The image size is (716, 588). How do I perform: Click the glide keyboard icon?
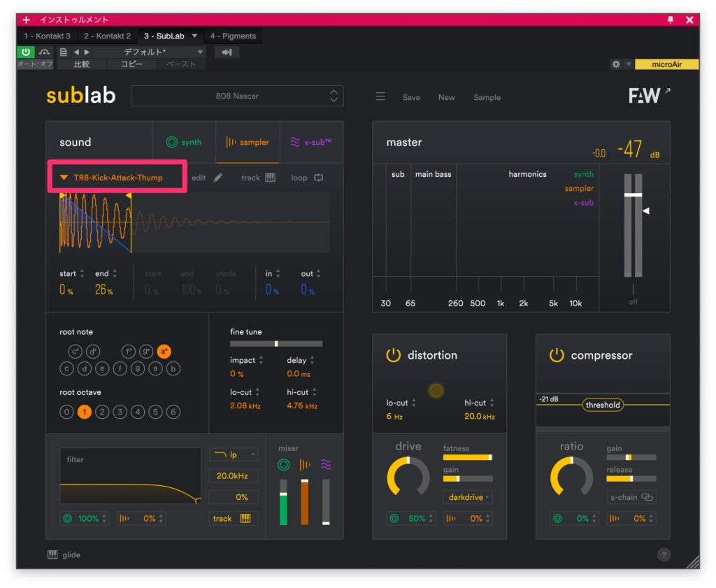(52, 554)
